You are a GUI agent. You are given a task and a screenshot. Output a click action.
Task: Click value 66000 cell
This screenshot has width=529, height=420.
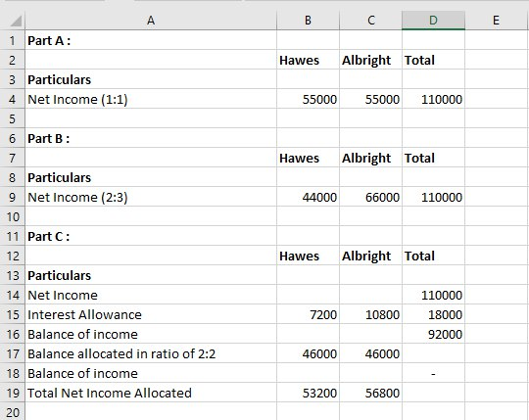click(x=370, y=197)
